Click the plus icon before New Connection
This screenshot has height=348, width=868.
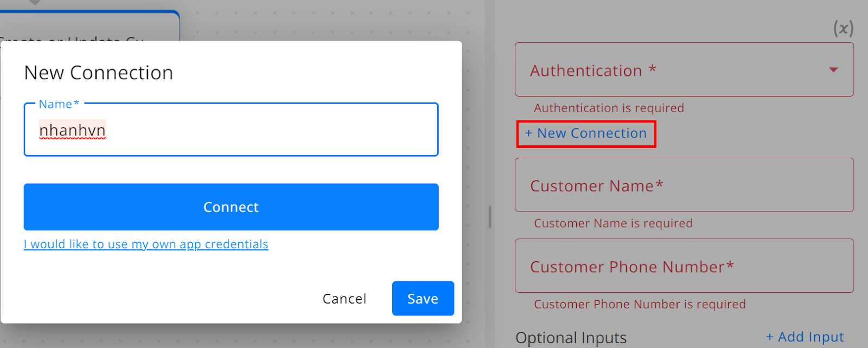point(528,133)
